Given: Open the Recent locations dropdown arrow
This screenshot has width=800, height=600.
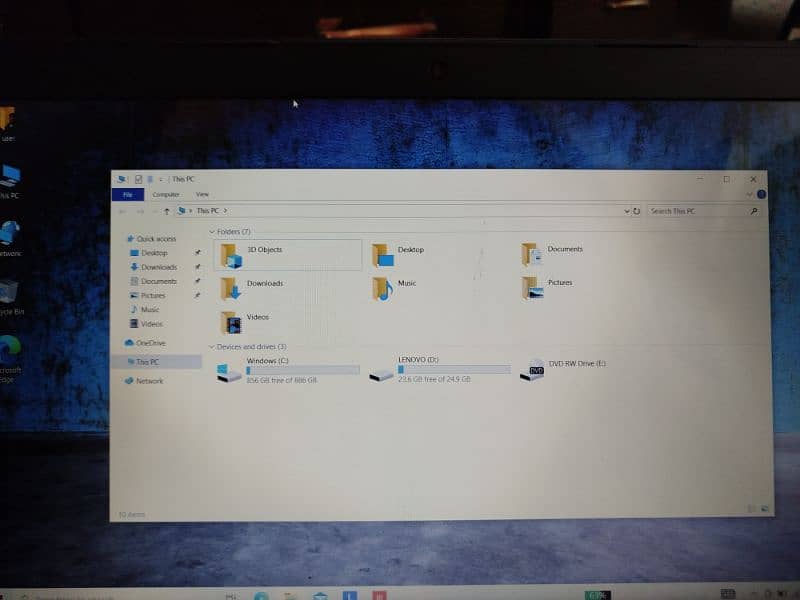Looking at the screenshot, I should tap(155, 211).
